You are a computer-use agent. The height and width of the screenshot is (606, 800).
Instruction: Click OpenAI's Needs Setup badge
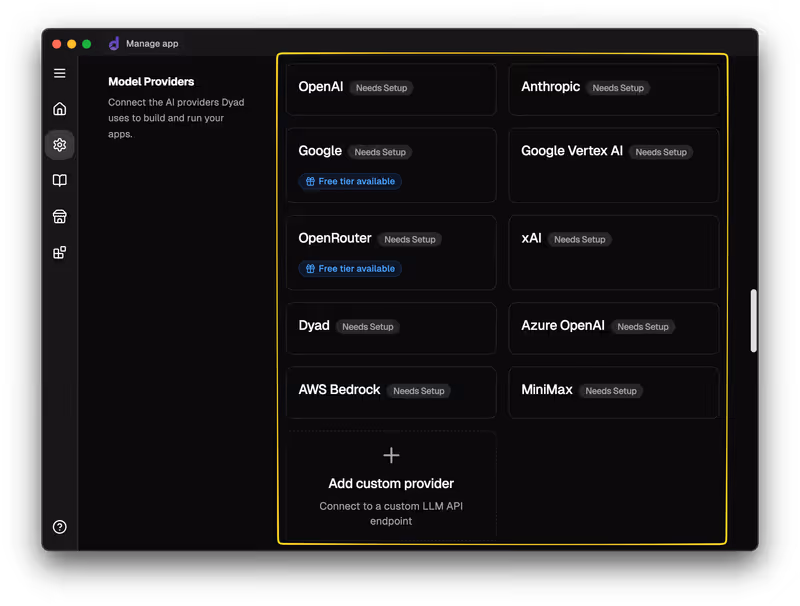pos(382,88)
